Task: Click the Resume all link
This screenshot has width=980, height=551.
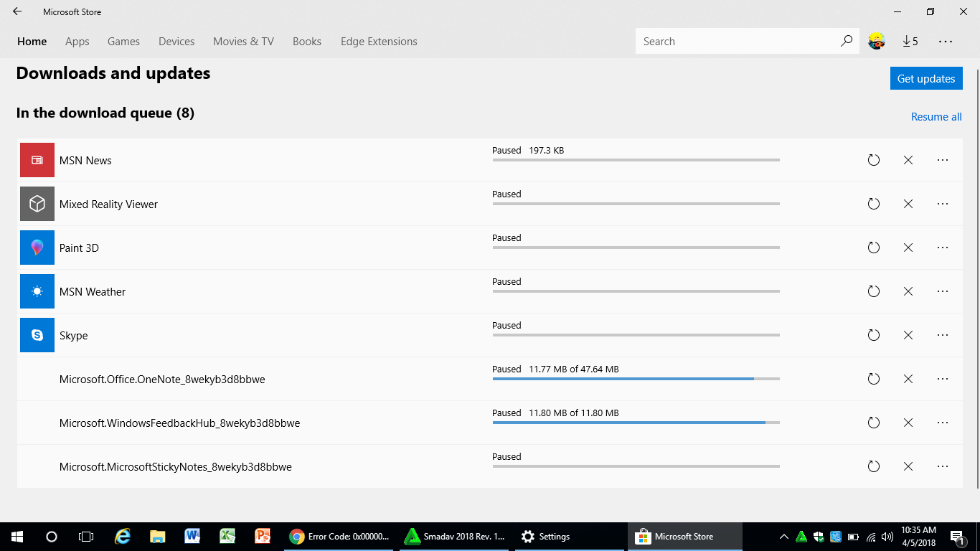Action: tap(936, 117)
